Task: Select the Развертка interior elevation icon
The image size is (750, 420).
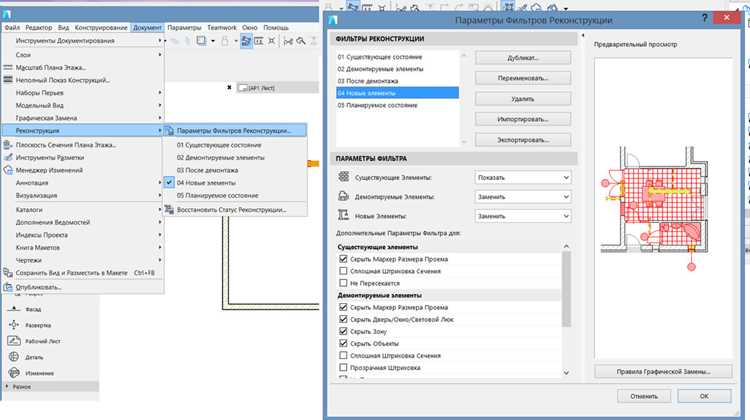Action: tap(14, 325)
